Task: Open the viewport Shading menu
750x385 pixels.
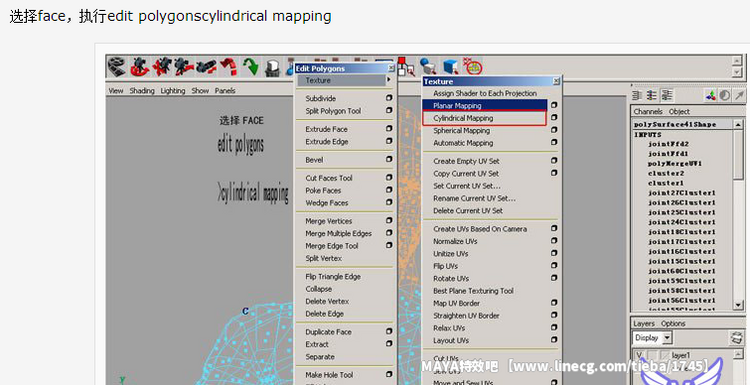Action: tap(142, 90)
